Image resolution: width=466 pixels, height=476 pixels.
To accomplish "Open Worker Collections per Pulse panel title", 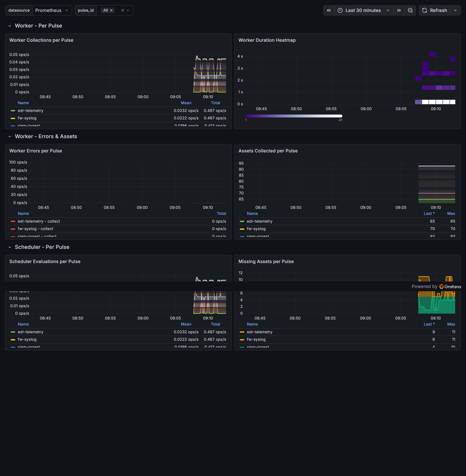I will pos(41,40).
